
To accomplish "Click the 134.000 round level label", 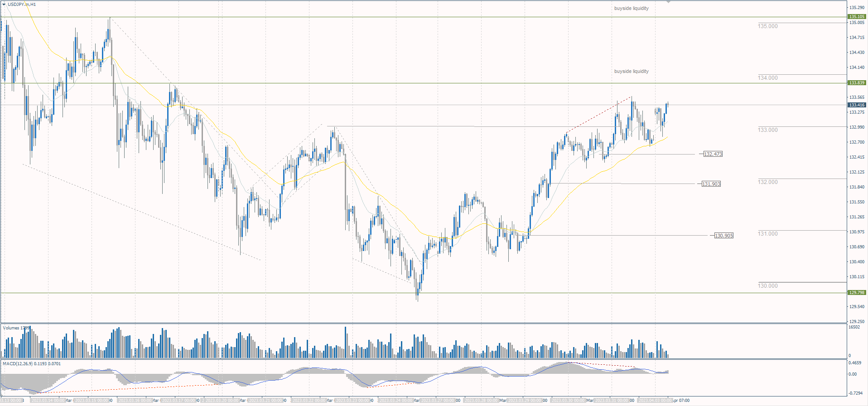I will [x=768, y=78].
